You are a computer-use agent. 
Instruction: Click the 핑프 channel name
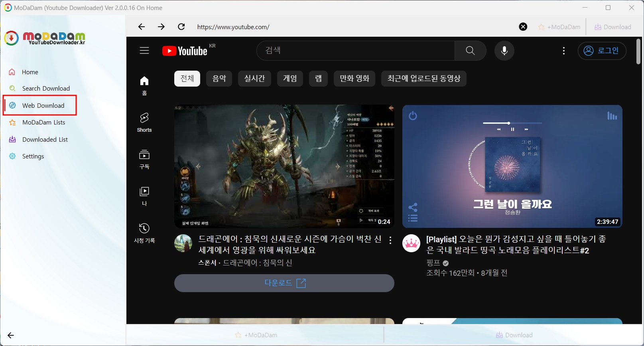(x=433, y=263)
